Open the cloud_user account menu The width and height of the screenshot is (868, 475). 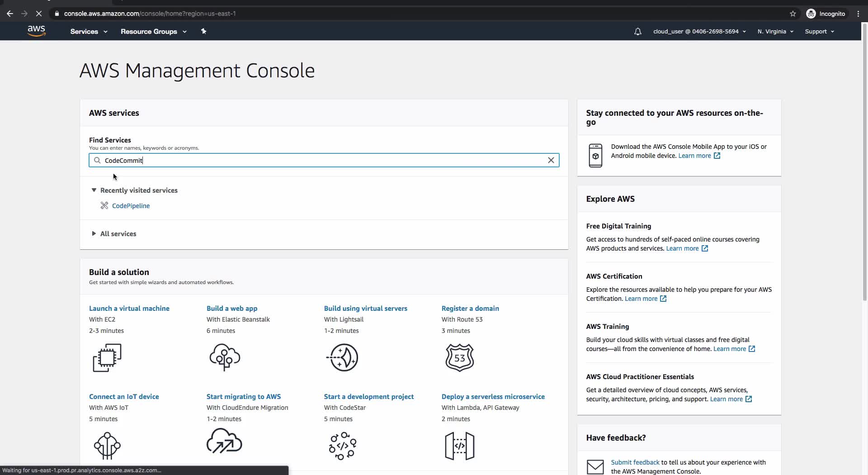point(699,32)
